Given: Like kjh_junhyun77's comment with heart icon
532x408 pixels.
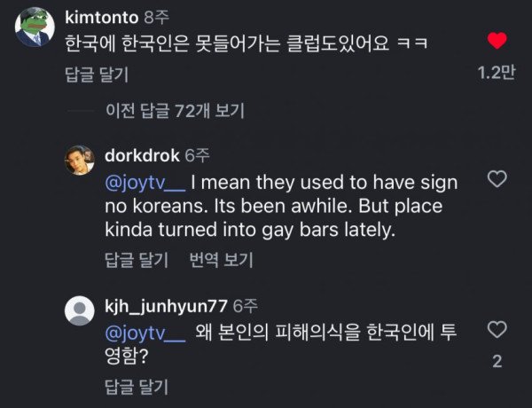Looking at the screenshot, I should coord(497,330).
